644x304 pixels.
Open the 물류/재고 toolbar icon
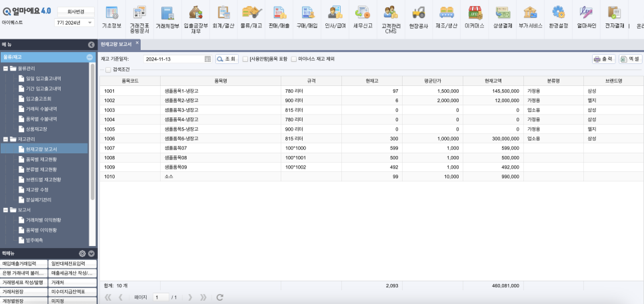click(x=251, y=17)
